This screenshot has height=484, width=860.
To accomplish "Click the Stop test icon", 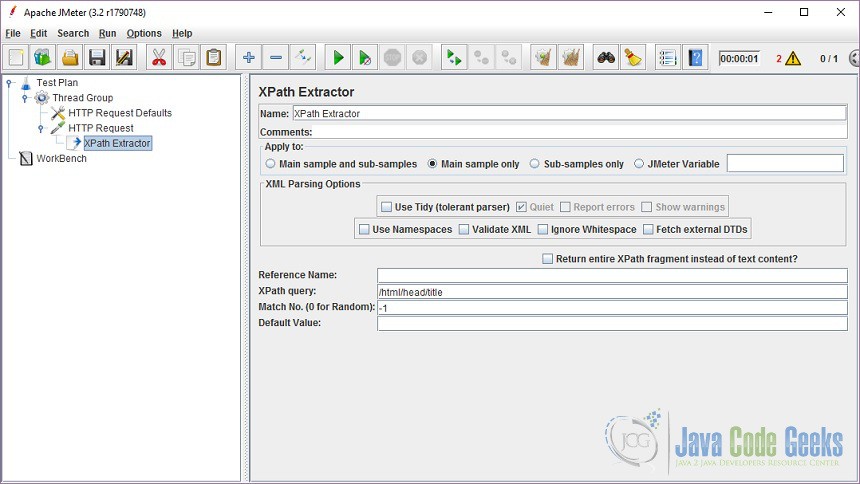I will (x=392, y=58).
